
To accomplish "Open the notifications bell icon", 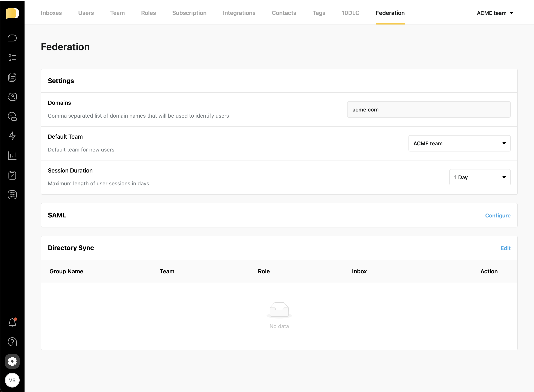I will (12, 322).
